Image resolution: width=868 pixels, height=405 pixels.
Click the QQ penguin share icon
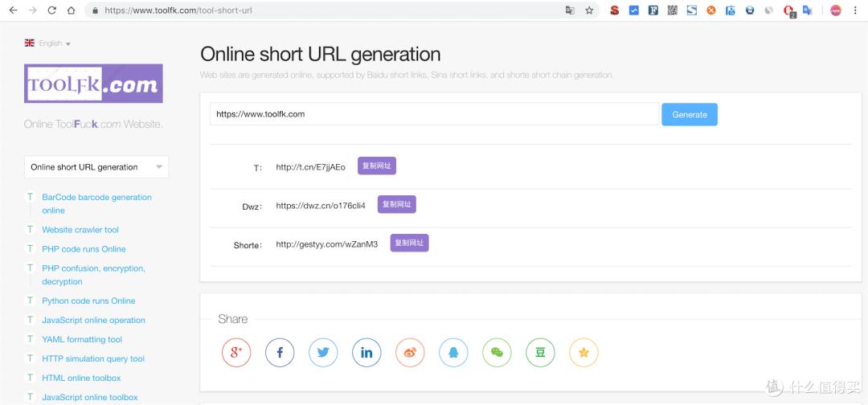pyautogui.click(x=453, y=352)
